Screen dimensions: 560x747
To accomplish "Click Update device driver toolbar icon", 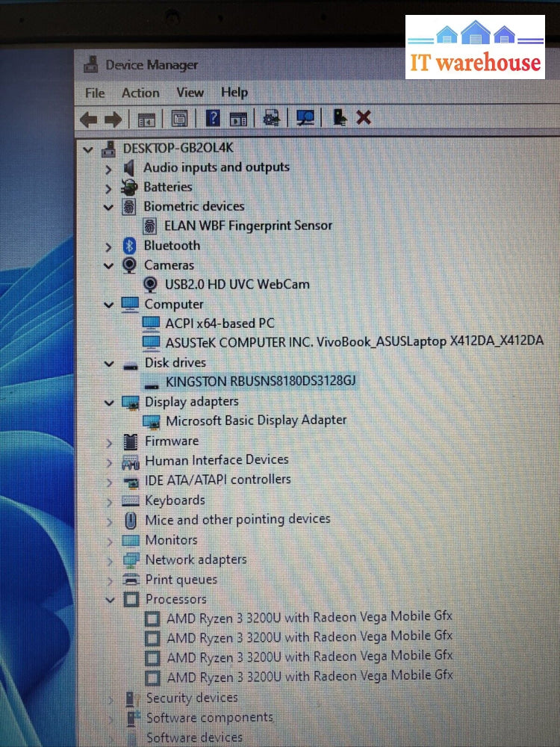I will click(271, 118).
